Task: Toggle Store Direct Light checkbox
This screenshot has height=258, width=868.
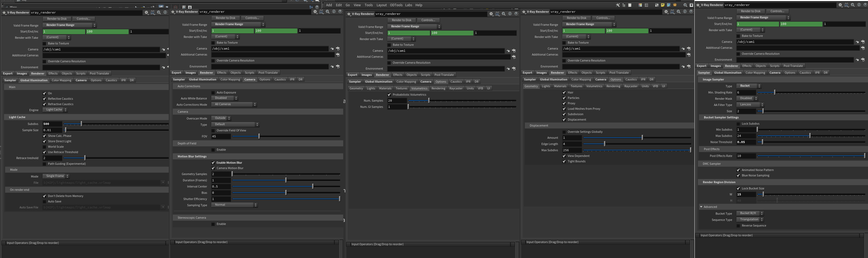Action: 44,141
